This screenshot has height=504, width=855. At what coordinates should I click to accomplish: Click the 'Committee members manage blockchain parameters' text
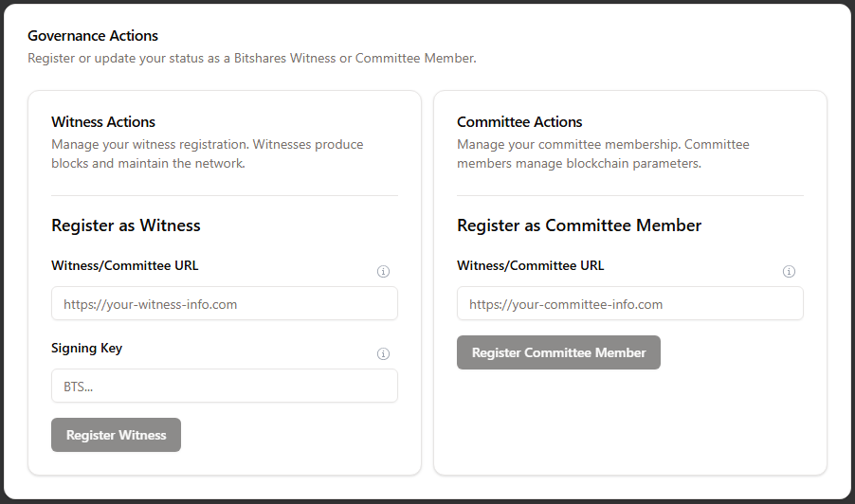(x=603, y=153)
